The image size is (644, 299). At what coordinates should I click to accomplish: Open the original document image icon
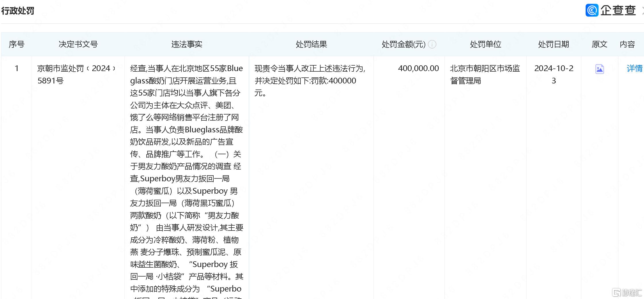point(599,69)
